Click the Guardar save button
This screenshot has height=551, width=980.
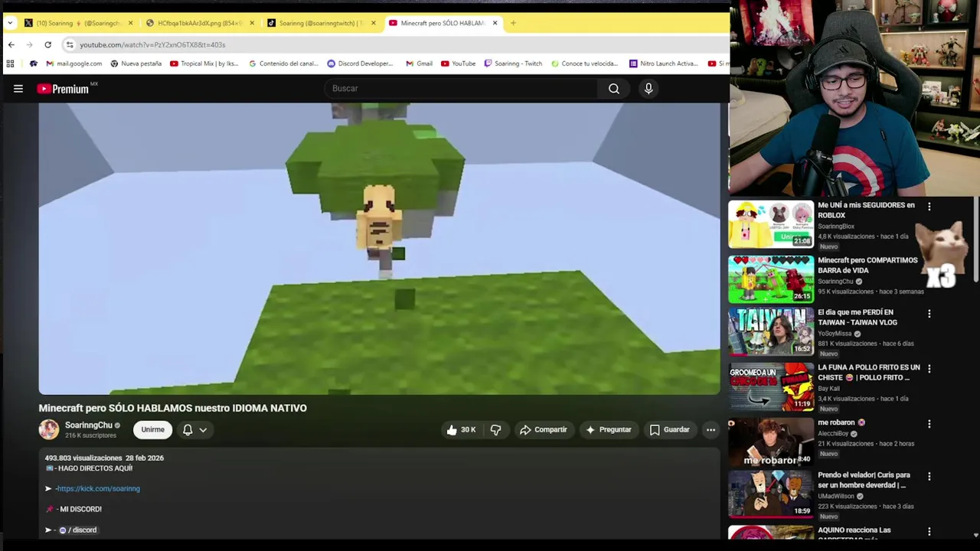tap(669, 430)
